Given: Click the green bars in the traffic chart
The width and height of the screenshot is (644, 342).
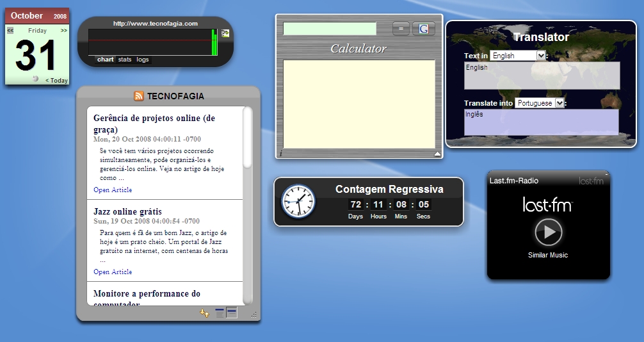Looking at the screenshot, I should [x=214, y=42].
